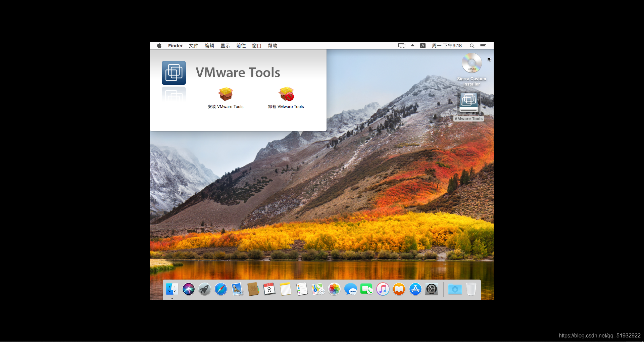The width and height of the screenshot is (644, 342).
Task: Launch Safari from the Dock
Action: (221, 289)
